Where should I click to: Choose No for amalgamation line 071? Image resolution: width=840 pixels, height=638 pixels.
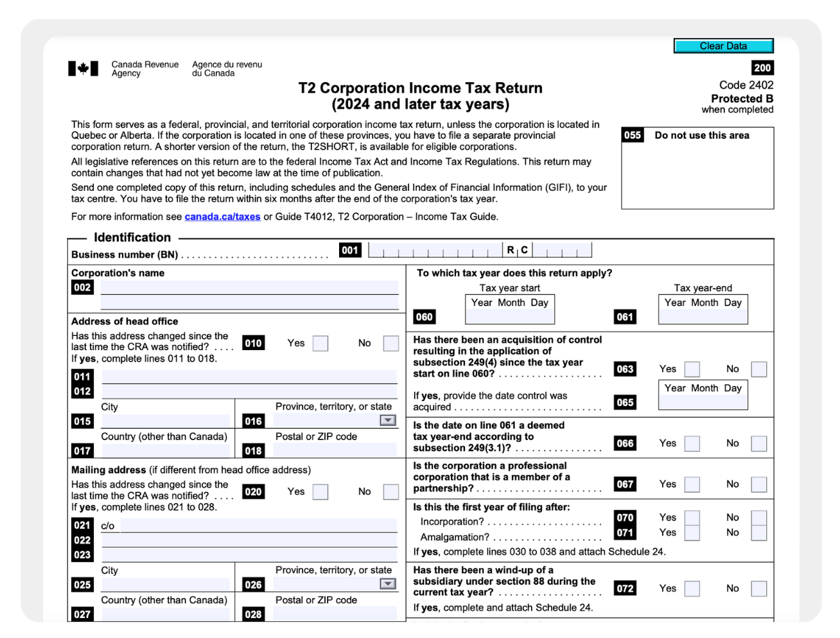pos(758,533)
